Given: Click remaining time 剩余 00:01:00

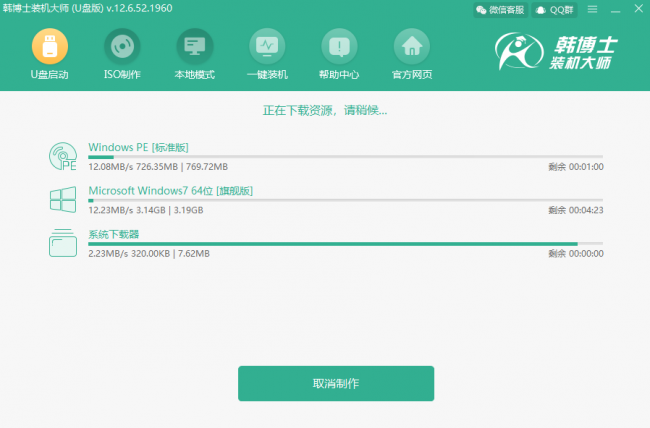Looking at the screenshot, I should 576,167.
